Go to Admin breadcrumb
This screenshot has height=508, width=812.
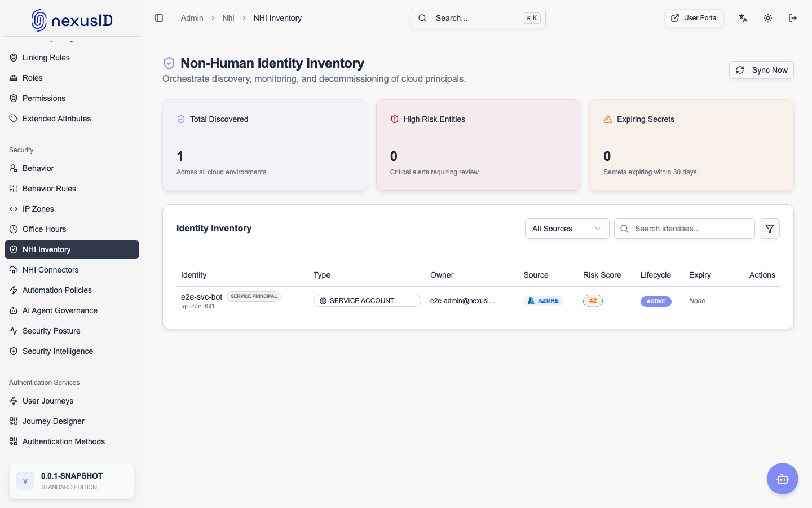coord(192,18)
